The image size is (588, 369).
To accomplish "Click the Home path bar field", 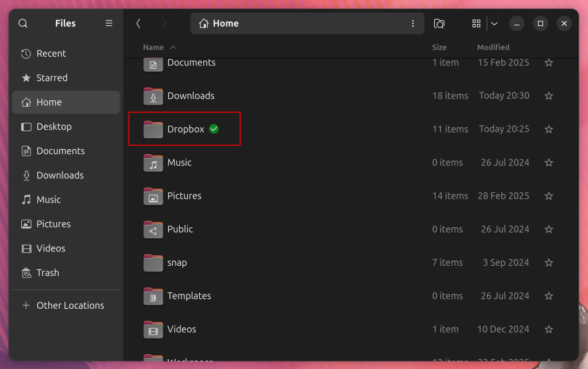I will 299,24.
